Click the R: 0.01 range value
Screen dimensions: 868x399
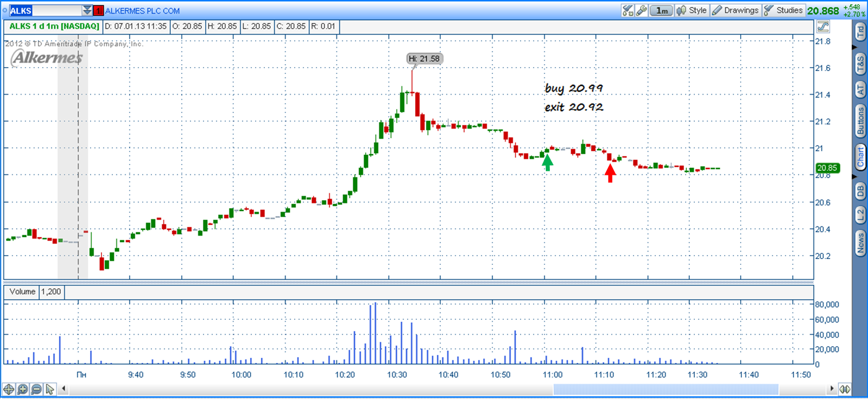324,26
